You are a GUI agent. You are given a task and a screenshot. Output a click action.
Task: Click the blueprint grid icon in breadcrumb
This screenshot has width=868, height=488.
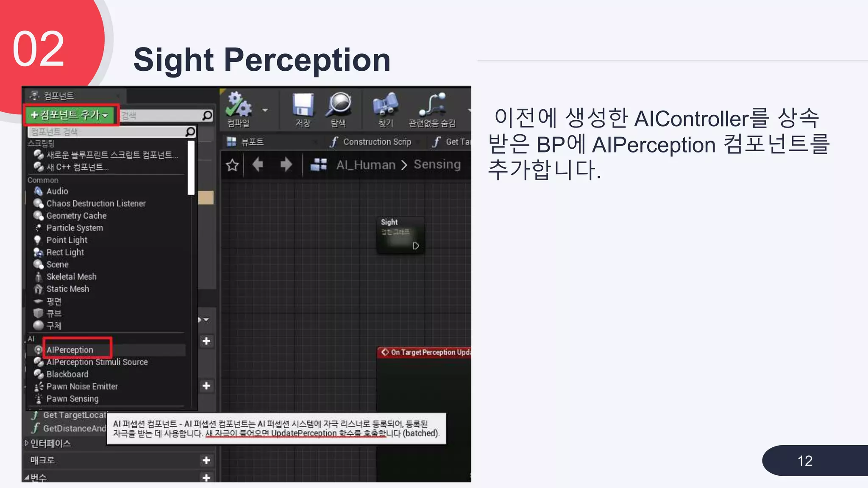319,164
